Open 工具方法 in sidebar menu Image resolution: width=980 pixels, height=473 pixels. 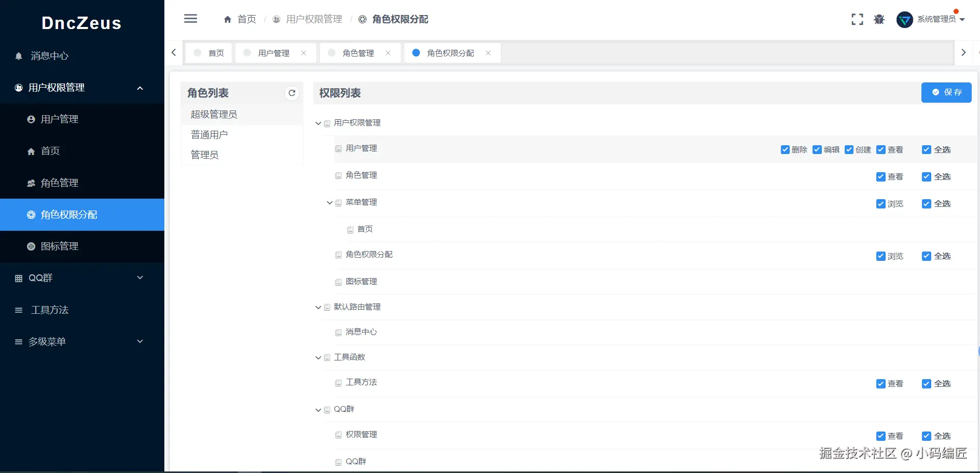coord(82,310)
